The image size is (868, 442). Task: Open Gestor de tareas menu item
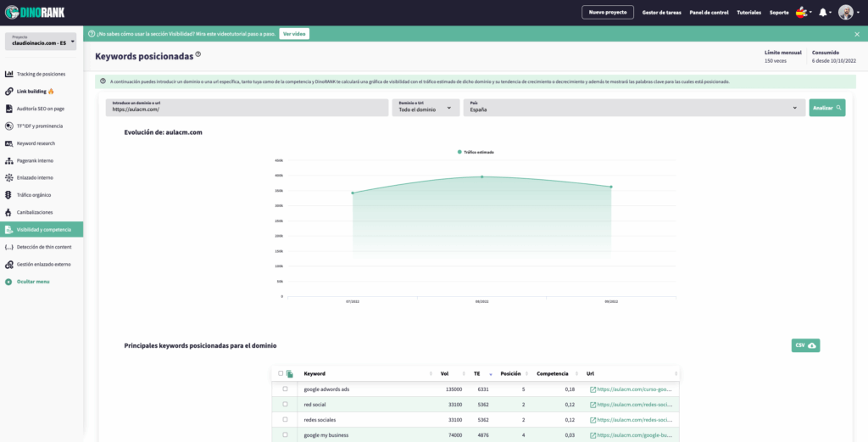(x=661, y=13)
